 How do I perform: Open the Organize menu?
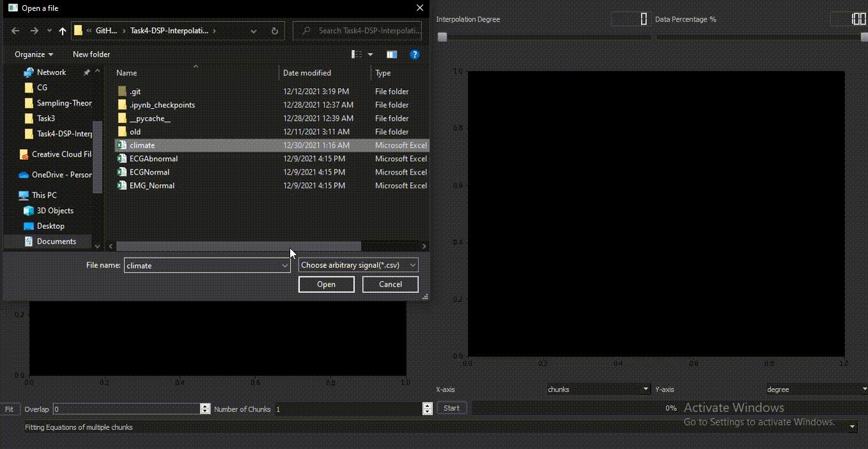(x=34, y=54)
